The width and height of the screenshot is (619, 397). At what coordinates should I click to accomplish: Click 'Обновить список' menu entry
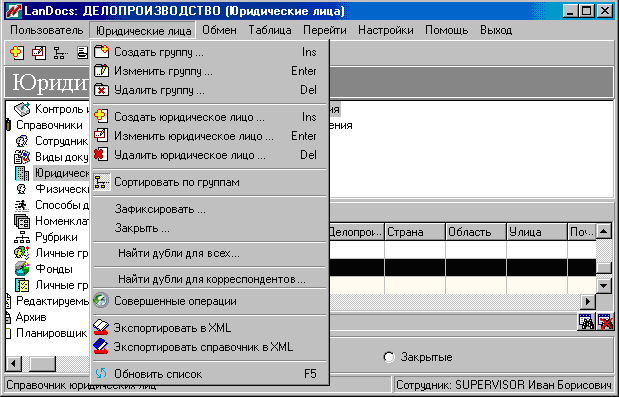pos(210,374)
